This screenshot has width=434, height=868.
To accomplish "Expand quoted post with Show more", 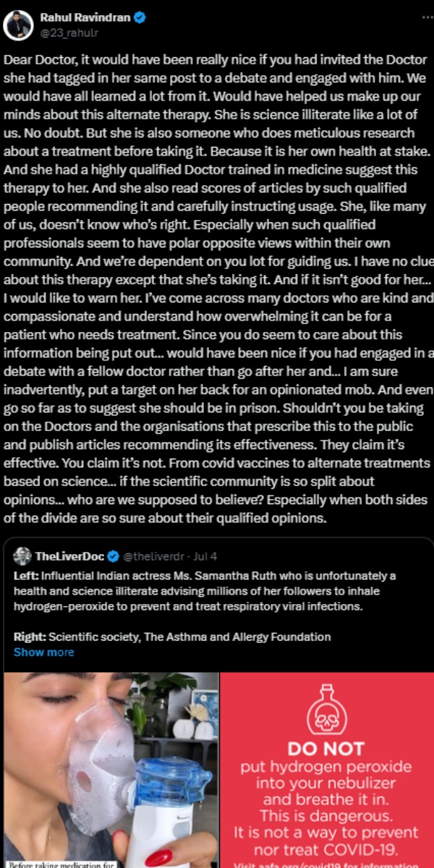I will coord(43,652).
